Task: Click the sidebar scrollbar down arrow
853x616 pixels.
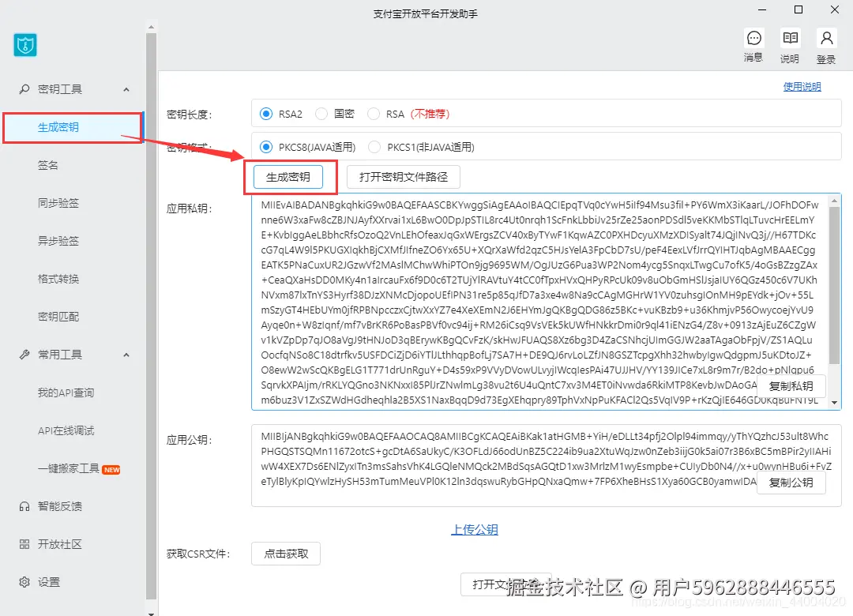Action: click(151, 613)
